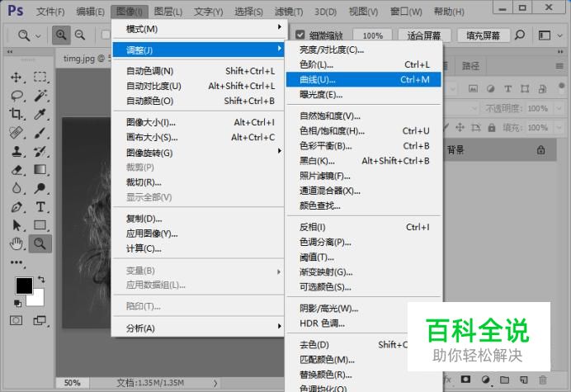The image size is (571, 392).
Task: Select the Eyedropper tool
Action: point(40,114)
